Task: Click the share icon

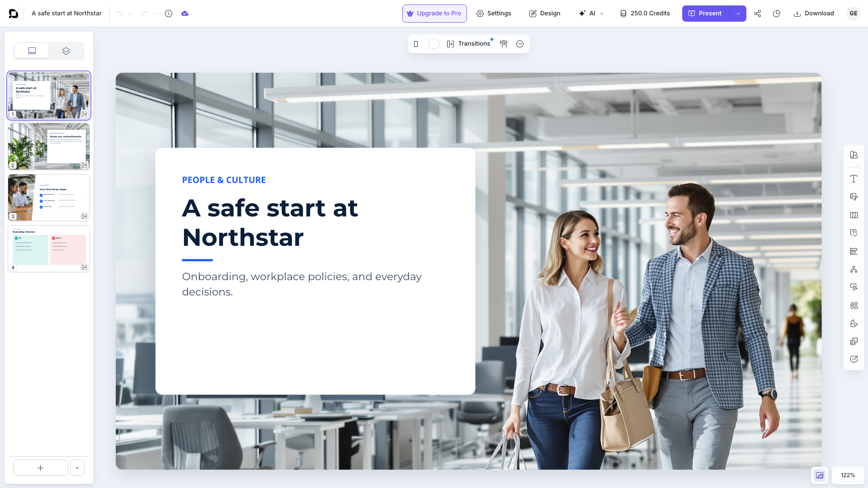Action: click(x=758, y=14)
